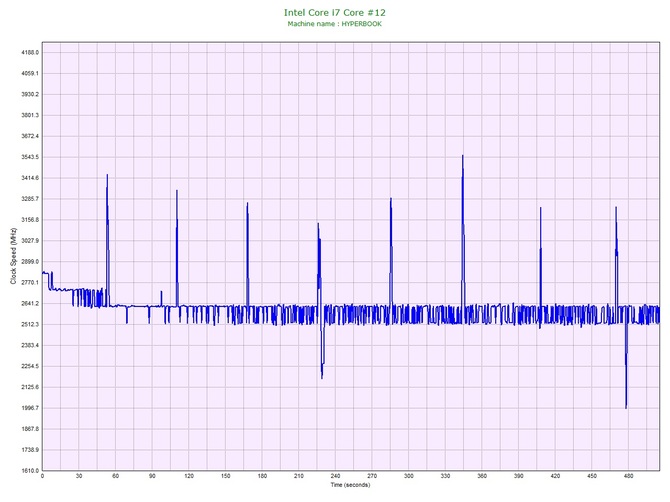This screenshot has width=670, height=502.
Task: Click the 3027.9 y-axis label
Action: click(30, 241)
